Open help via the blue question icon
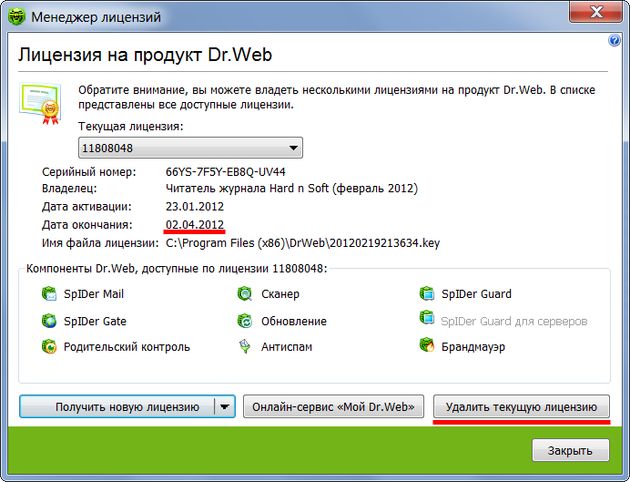The width and height of the screenshot is (630, 482). click(614, 41)
